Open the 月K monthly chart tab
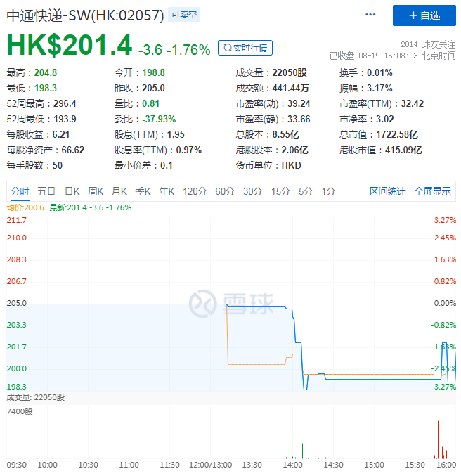The image size is (461, 476). click(119, 191)
